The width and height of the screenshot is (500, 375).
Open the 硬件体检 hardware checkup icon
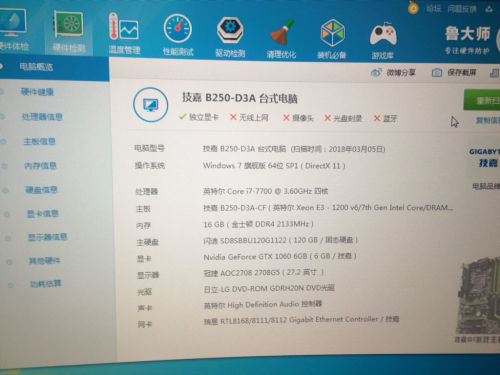(x=12, y=22)
